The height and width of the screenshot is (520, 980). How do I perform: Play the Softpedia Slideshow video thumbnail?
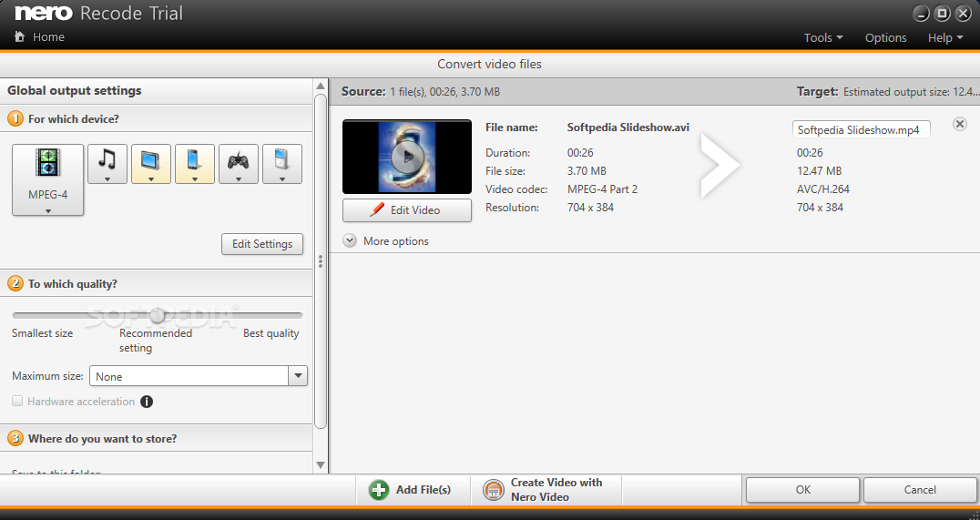point(407,157)
